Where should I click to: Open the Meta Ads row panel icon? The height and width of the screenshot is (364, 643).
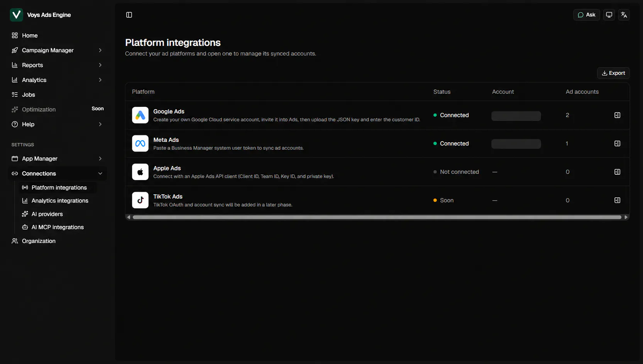click(617, 143)
